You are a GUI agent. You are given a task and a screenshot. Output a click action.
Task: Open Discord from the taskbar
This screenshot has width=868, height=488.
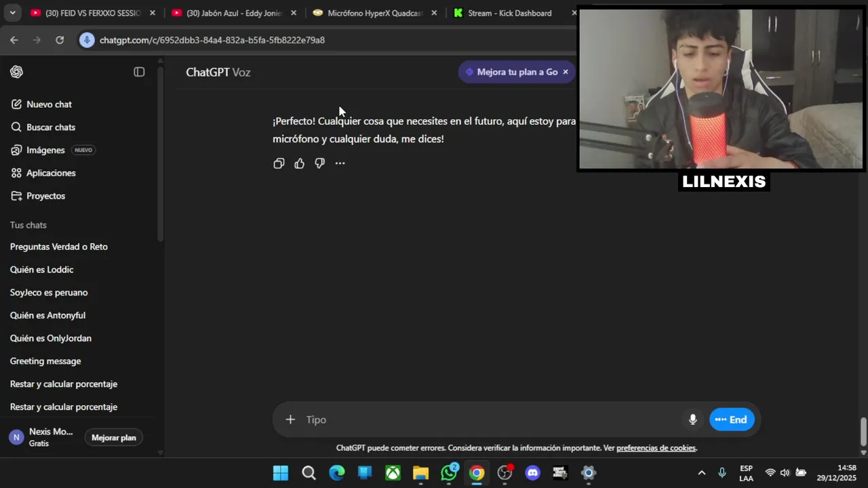point(533,473)
